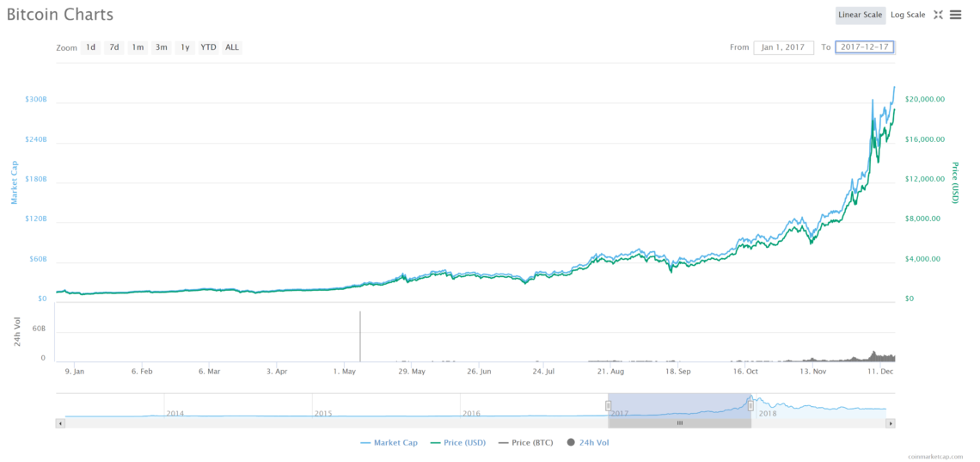Set zoom to ALL
Image resolution: width=980 pixels, height=462 pixels.
tap(232, 47)
